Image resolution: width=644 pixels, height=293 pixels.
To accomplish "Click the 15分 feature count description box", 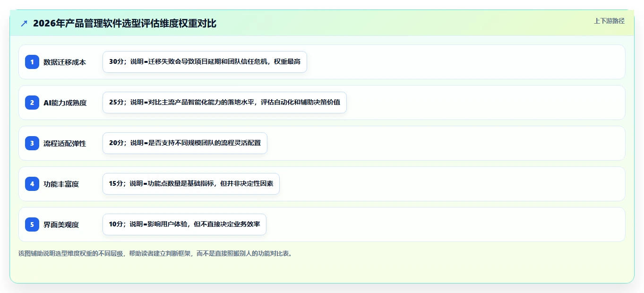I will click(191, 184).
